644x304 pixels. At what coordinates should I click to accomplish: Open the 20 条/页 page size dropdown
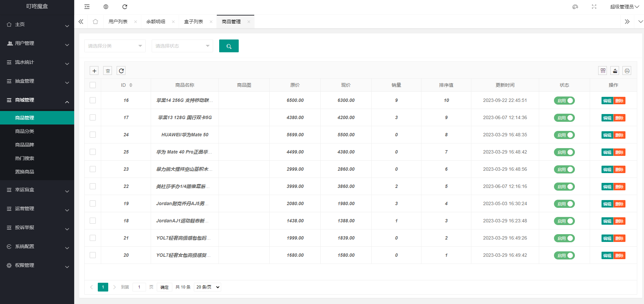(x=207, y=287)
